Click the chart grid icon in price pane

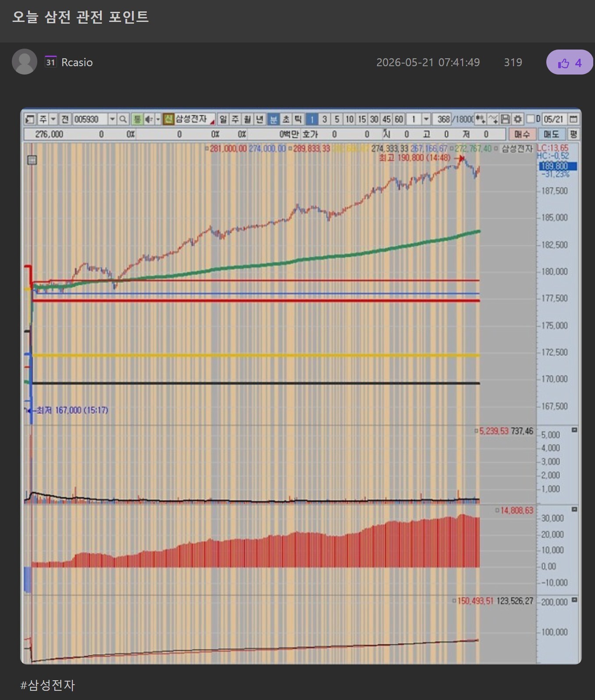[x=32, y=160]
